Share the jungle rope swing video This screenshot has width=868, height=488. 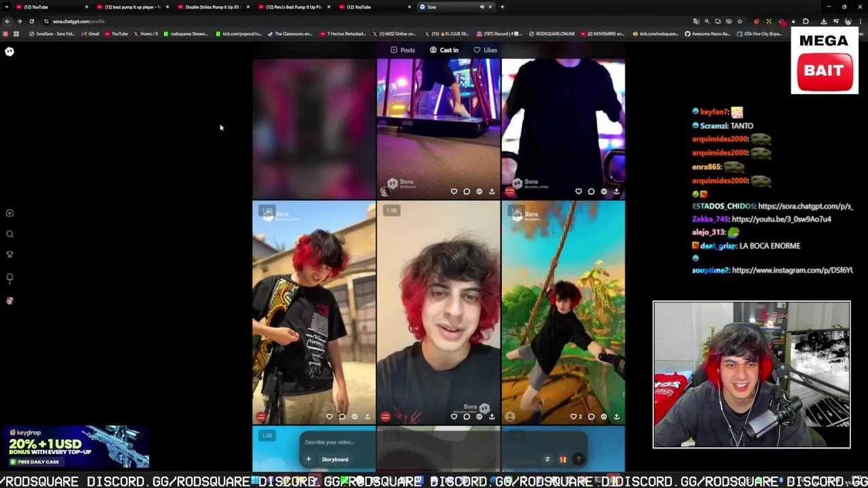(616, 416)
